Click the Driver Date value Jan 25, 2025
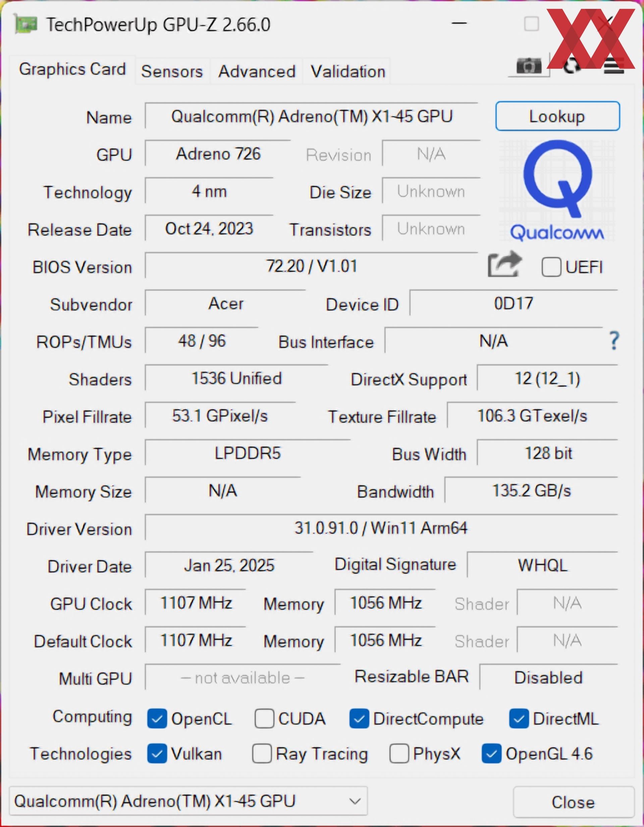This screenshot has height=827, width=644. click(229, 565)
